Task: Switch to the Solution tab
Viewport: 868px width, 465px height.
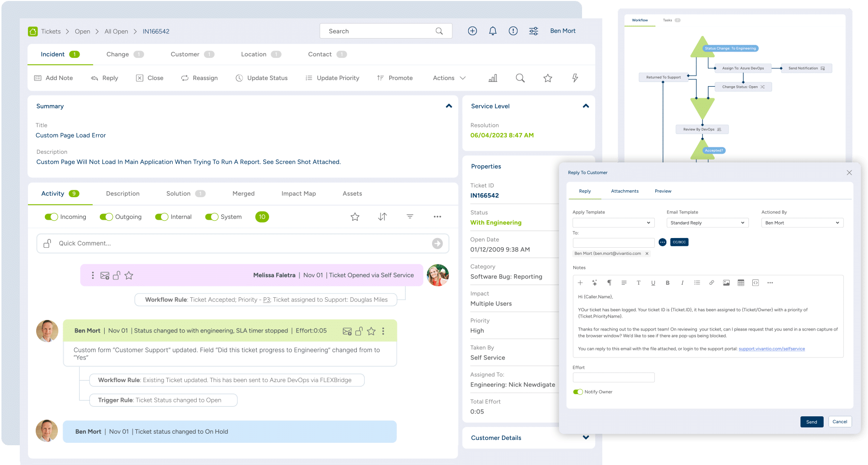Action: pyautogui.click(x=178, y=194)
